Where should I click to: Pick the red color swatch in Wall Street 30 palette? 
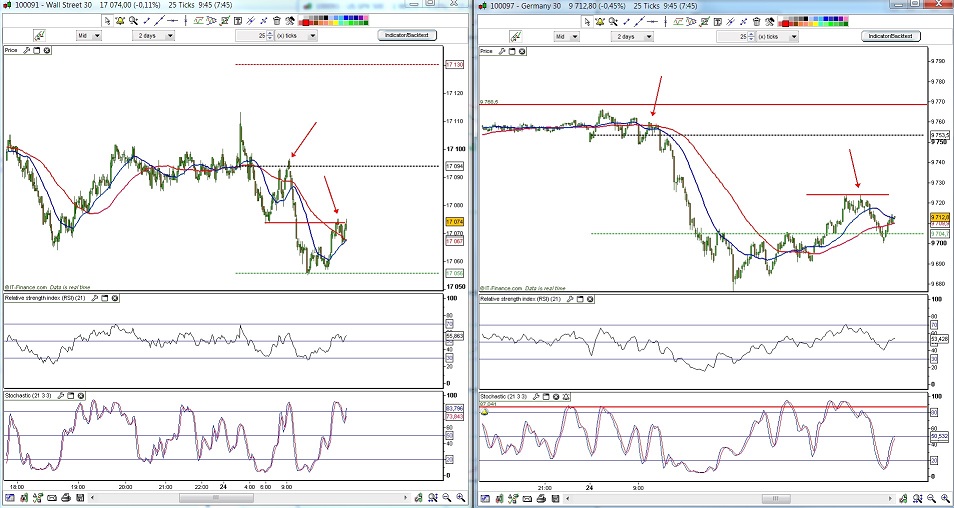(305, 23)
